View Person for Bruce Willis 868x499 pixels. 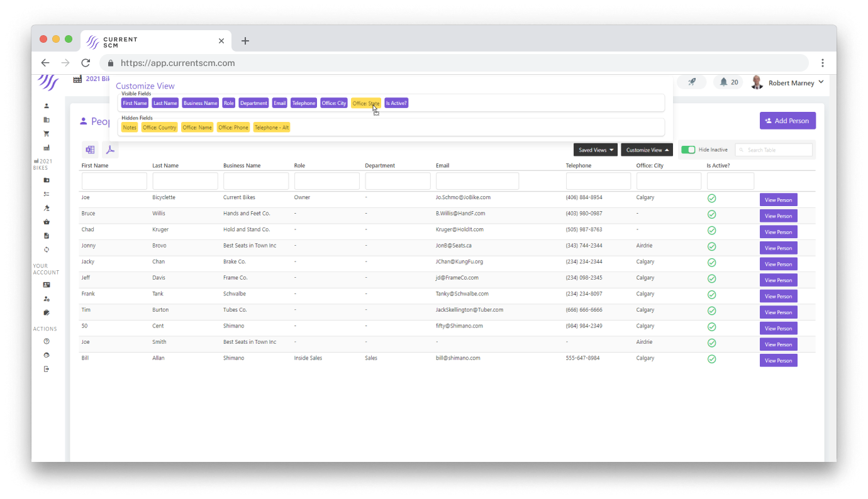[x=779, y=216]
